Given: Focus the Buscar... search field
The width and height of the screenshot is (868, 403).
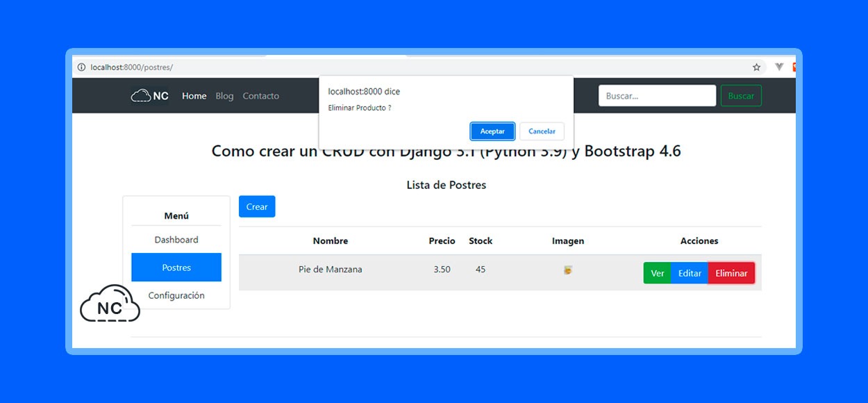Looking at the screenshot, I should 658,96.
